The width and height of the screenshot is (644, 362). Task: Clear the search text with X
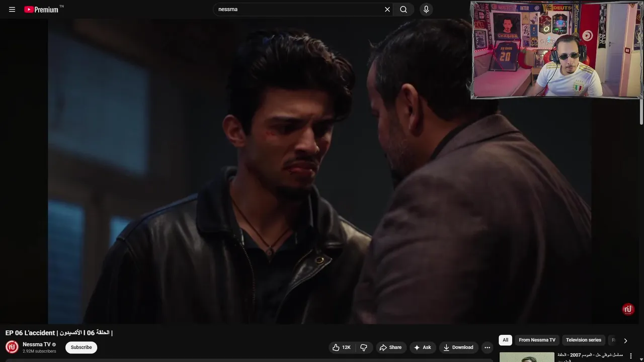point(387,10)
